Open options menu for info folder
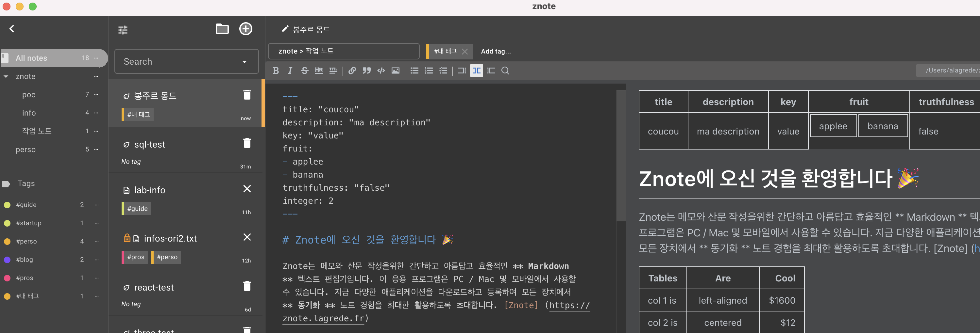Viewport: 980px width, 333px height. tap(96, 113)
